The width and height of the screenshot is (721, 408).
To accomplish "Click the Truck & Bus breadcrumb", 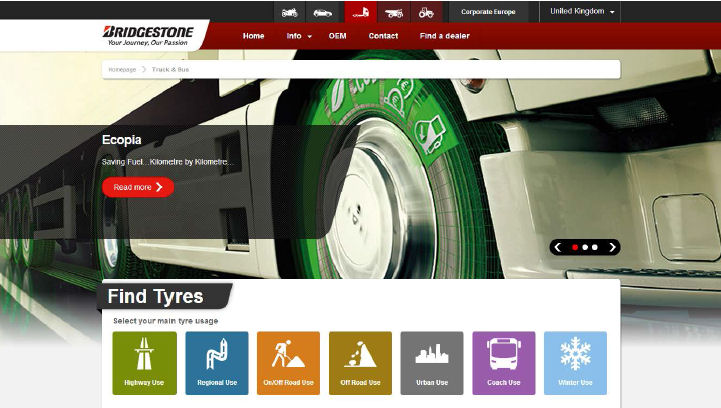I will 170,69.
